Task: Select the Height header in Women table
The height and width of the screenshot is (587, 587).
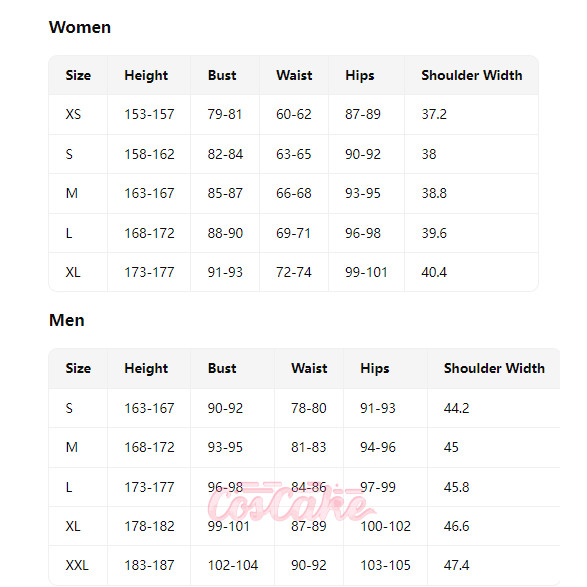Action: (146, 76)
